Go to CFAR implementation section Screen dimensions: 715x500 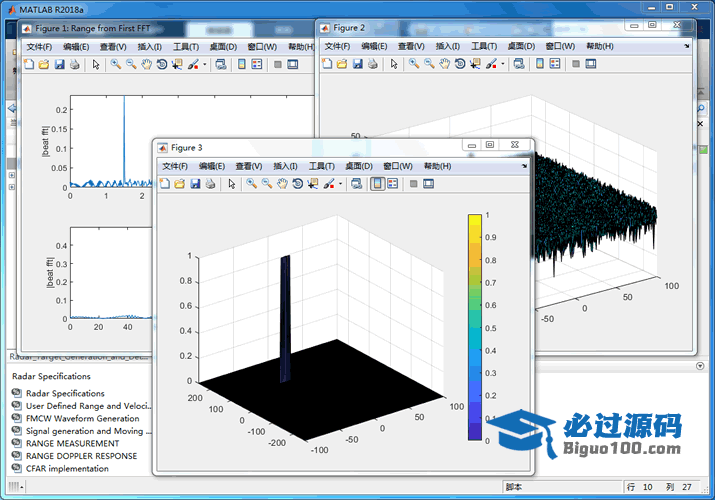[61, 468]
